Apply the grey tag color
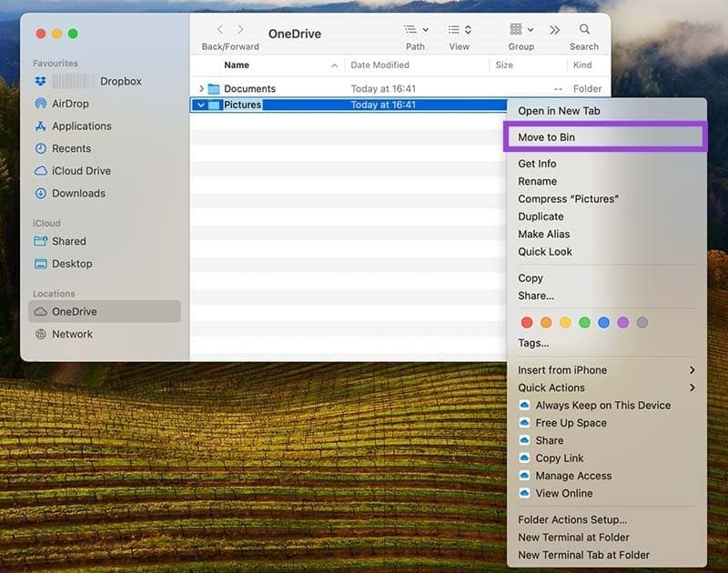 tap(642, 323)
